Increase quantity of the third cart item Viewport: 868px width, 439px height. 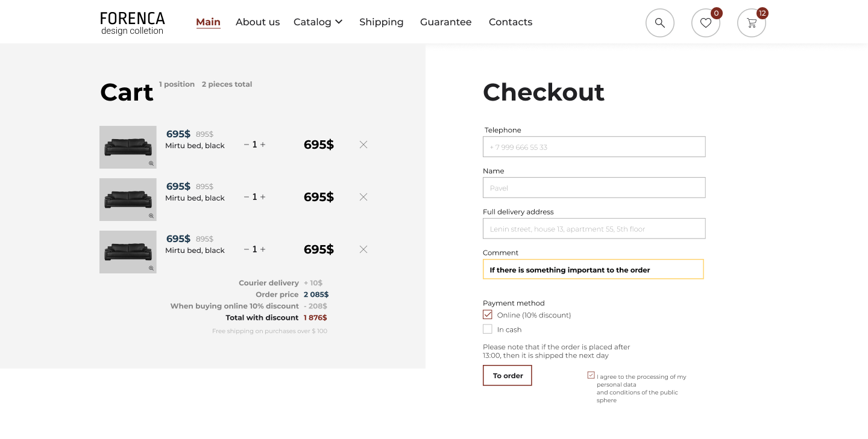(263, 249)
